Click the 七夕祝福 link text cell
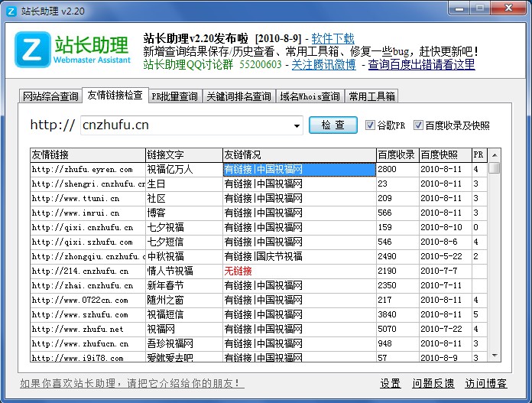This screenshot has width=532, height=403. (x=184, y=227)
